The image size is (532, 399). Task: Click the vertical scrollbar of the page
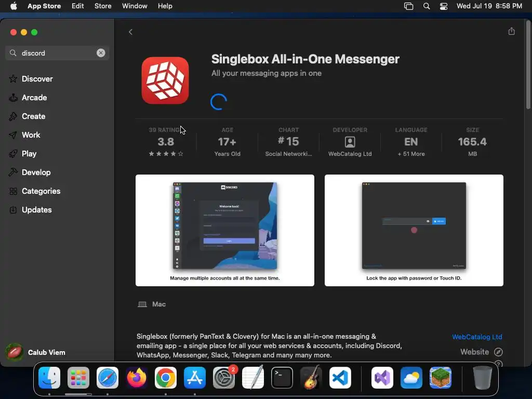tap(528, 64)
